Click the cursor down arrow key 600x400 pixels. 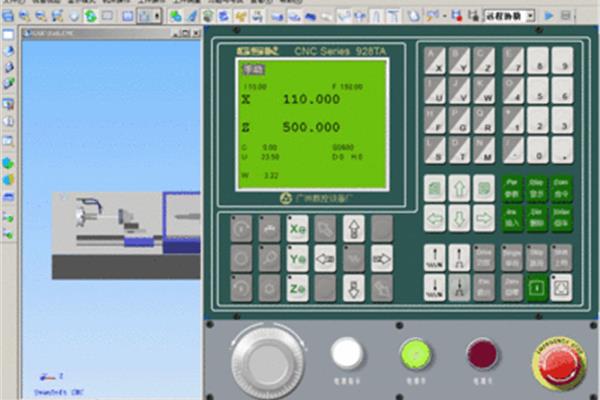[x=459, y=218]
